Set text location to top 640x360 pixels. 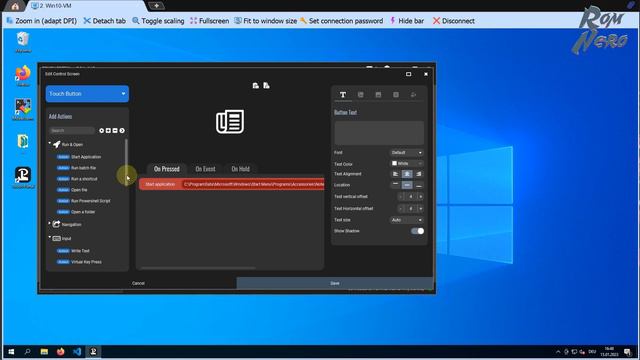396,185
